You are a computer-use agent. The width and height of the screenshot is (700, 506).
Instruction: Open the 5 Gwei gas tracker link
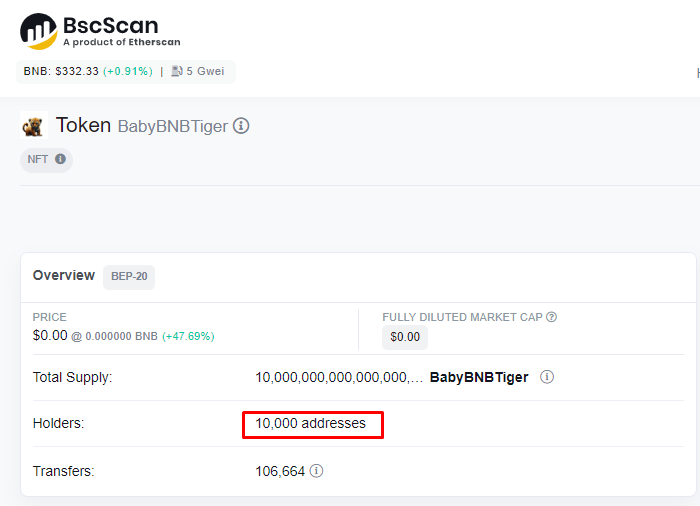205,71
